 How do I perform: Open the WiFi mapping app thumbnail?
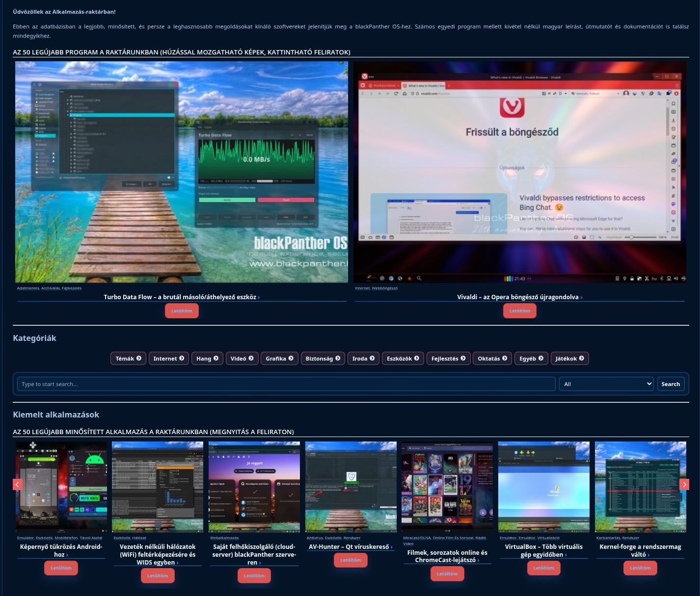158,487
